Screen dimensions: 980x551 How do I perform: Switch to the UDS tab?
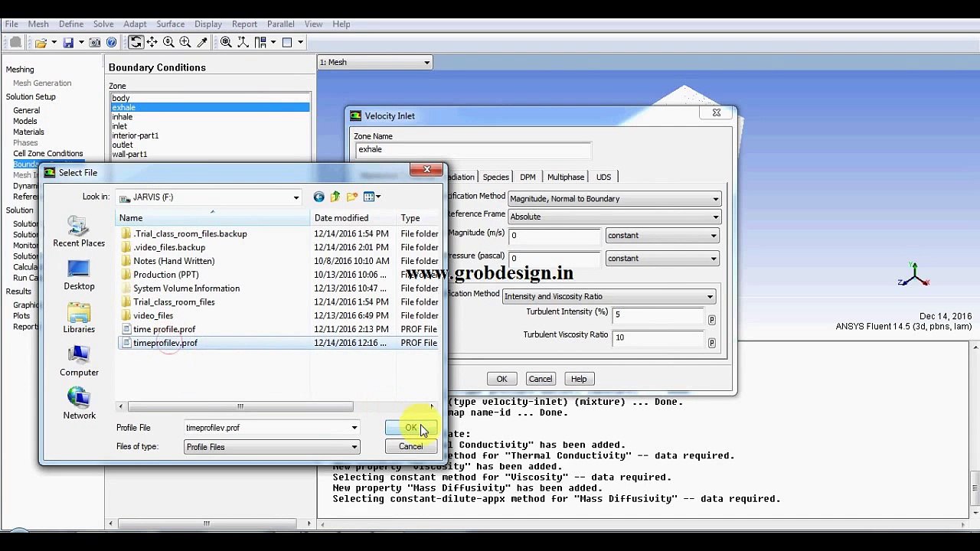tap(603, 177)
